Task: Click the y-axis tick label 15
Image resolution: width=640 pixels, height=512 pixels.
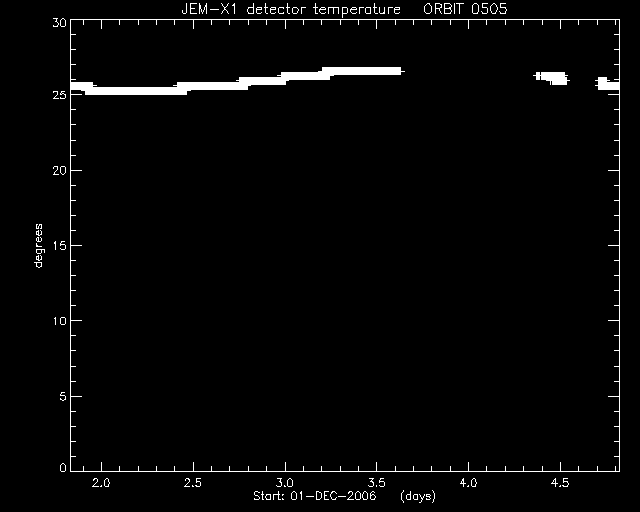Action: [59, 246]
